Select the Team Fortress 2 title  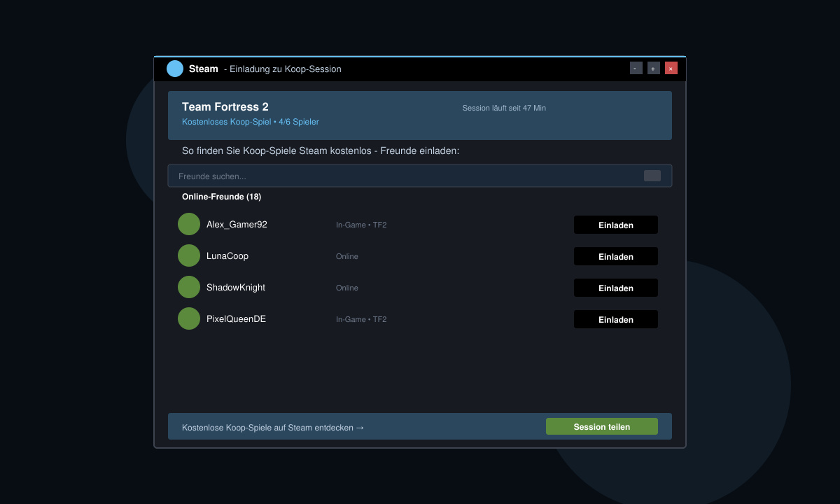225,107
